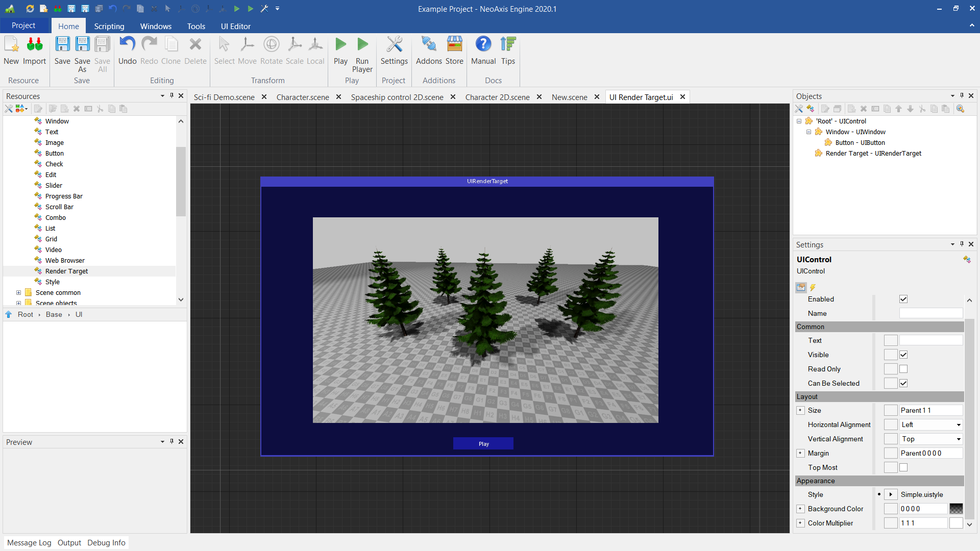Open the Message Log panel
The image size is (980, 551).
(x=29, y=543)
